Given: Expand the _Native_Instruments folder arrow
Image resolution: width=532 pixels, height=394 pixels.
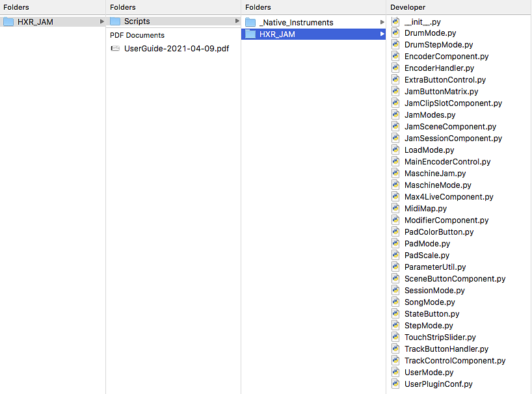Looking at the screenshot, I should [x=382, y=22].
